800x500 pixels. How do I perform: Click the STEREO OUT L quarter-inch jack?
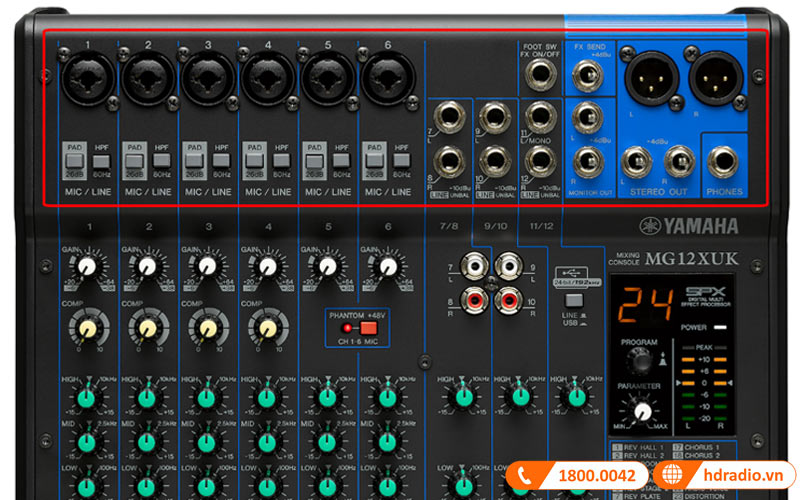pyautogui.click(x=637, y=162)
